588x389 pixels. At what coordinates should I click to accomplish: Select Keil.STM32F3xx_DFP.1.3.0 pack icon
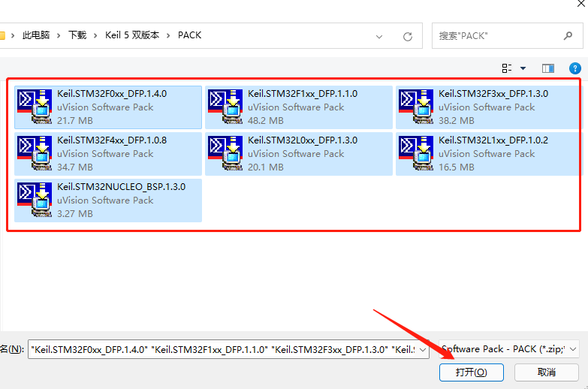[416, 107]
